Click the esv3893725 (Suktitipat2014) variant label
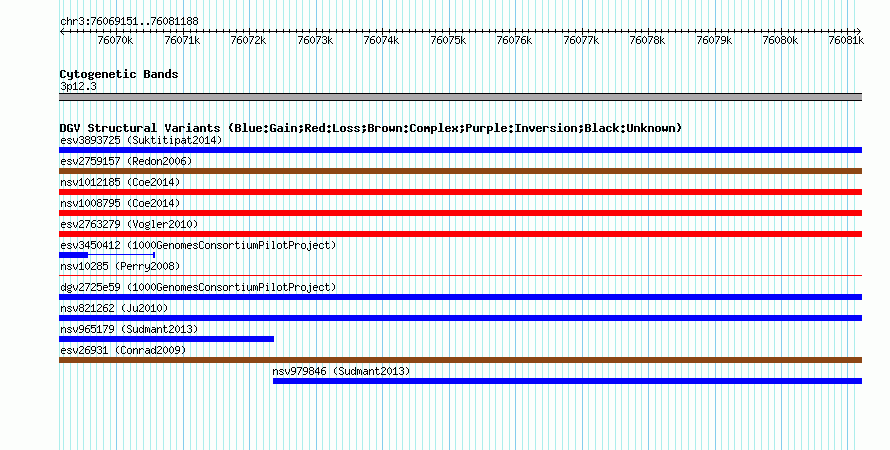This screenshot has height=450, width=890. 141,140
